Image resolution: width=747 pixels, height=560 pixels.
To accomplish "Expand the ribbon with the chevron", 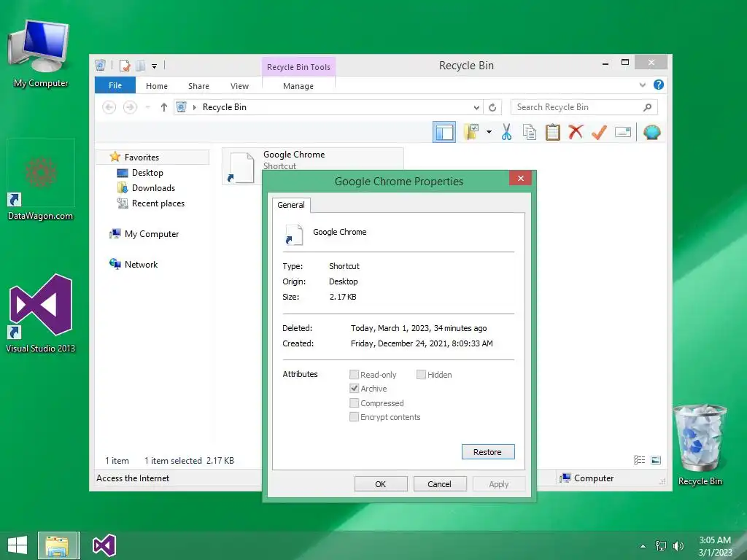I will click(642, 85).
